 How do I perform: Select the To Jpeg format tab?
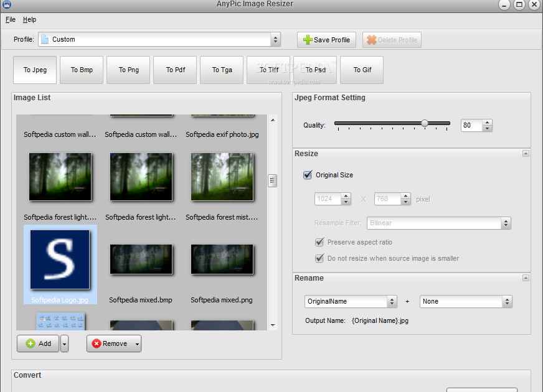tap(35, 70)
